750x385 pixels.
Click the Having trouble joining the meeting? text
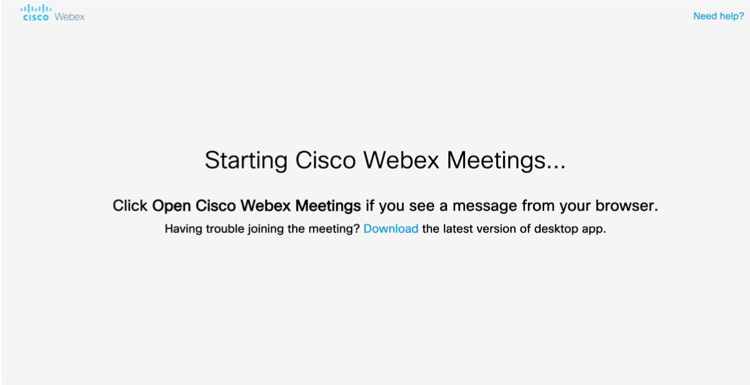(x=262, y=229)
